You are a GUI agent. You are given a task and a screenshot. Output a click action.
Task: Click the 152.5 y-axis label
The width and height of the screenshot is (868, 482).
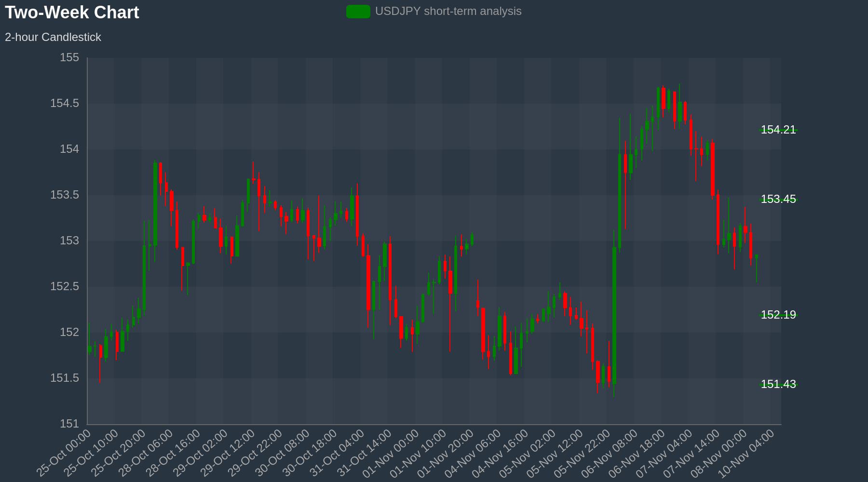tap(65, 287)
